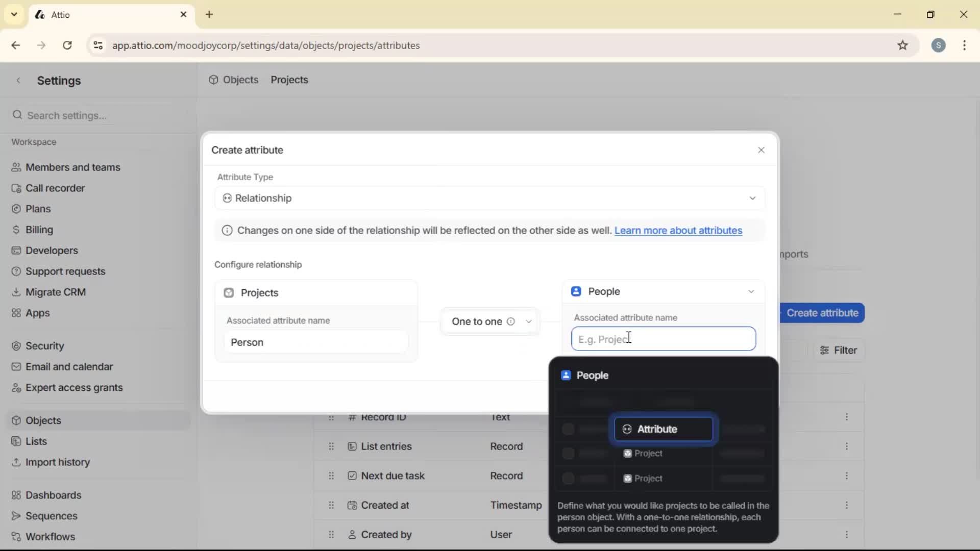
Task: Open the three-dot menu on the Created at row
Action: point(847,505)
